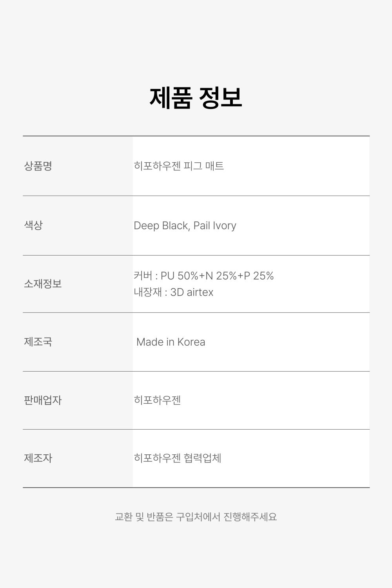
Task: Click the bottom border line of the table
Action: 196,488
